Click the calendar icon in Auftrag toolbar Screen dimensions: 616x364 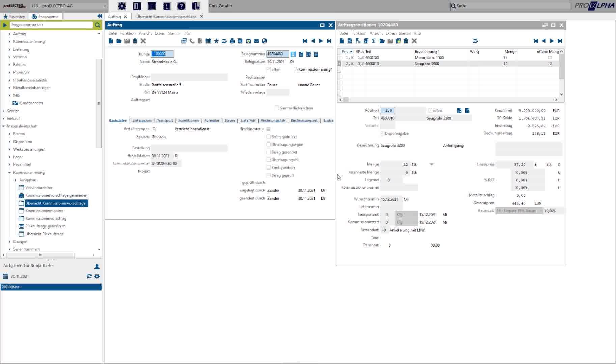pos(208,41)
